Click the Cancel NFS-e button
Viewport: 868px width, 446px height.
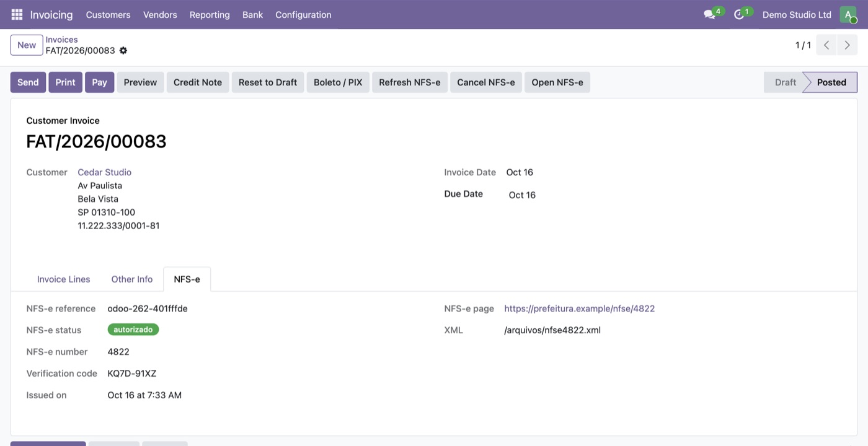[x=486, y=82]
